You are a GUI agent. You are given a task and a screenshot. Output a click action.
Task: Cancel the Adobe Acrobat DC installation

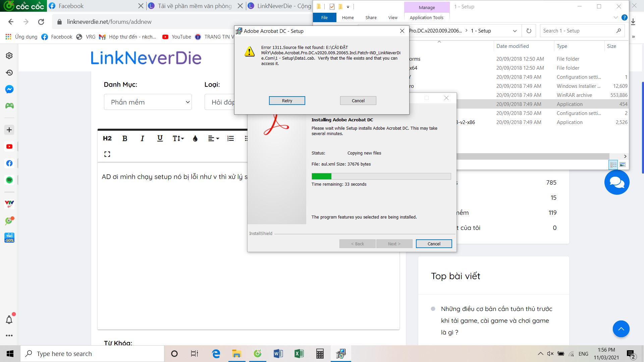click(x=434, y=244)
